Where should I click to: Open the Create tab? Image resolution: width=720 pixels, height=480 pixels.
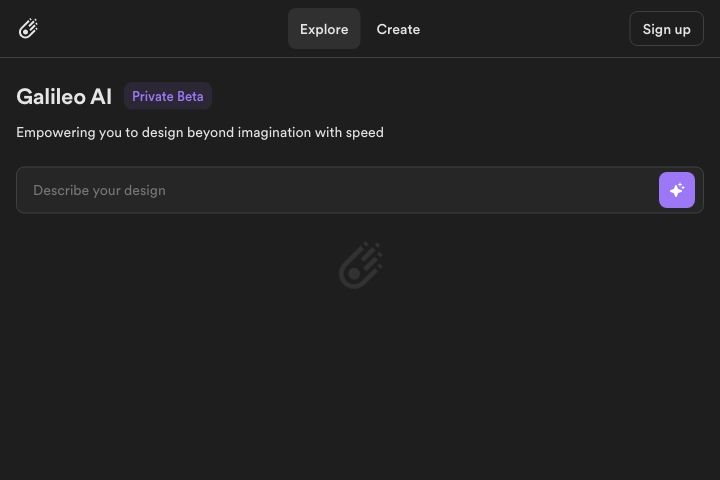pos(398,29)
